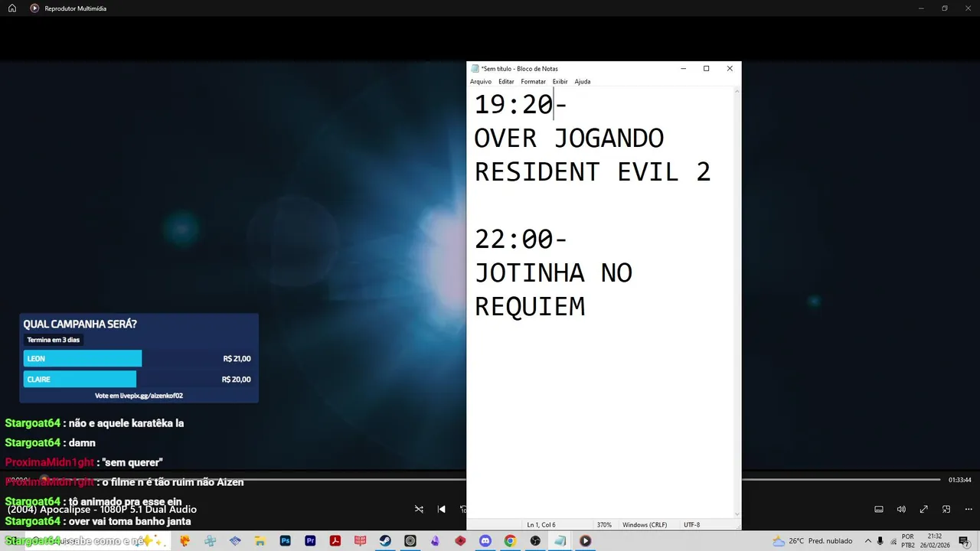Switch to Media Player via its taskbar icon
The width and height of the screenshot is (980, 551).
585,540
